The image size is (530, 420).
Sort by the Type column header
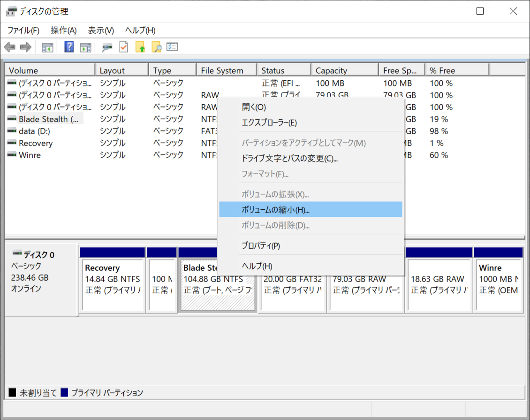point(173,70)
